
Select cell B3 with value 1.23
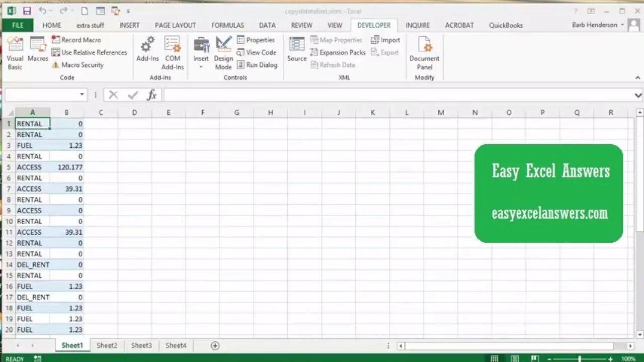[x=66, y=145]
